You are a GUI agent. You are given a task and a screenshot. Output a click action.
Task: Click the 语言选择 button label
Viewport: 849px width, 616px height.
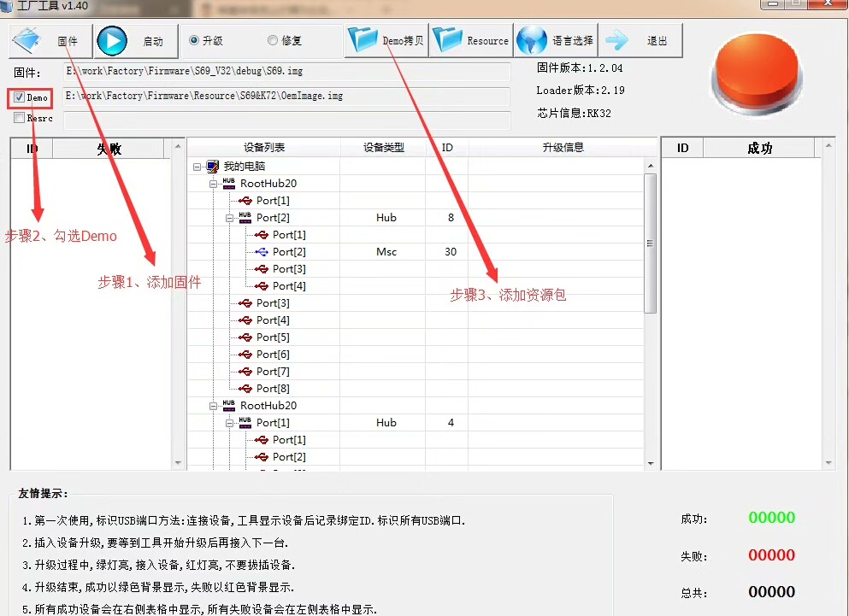coord(573,41)
